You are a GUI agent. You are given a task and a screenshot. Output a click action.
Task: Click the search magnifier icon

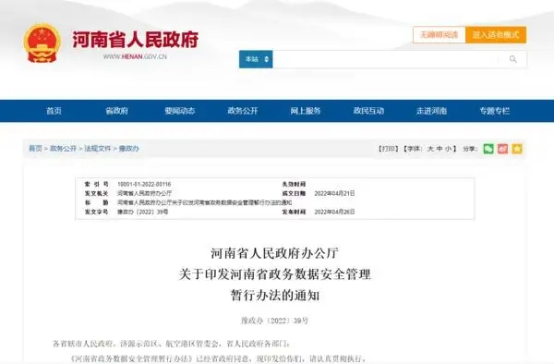[513, 59]
